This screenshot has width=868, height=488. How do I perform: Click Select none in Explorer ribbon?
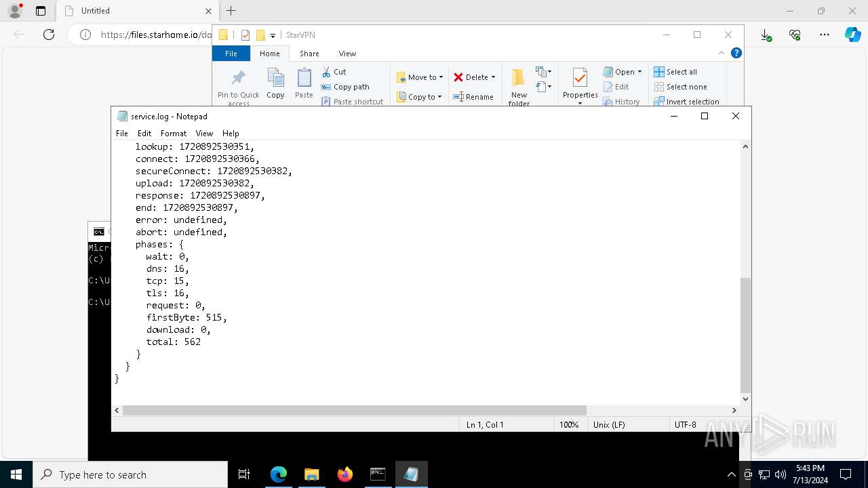(680, 87)
